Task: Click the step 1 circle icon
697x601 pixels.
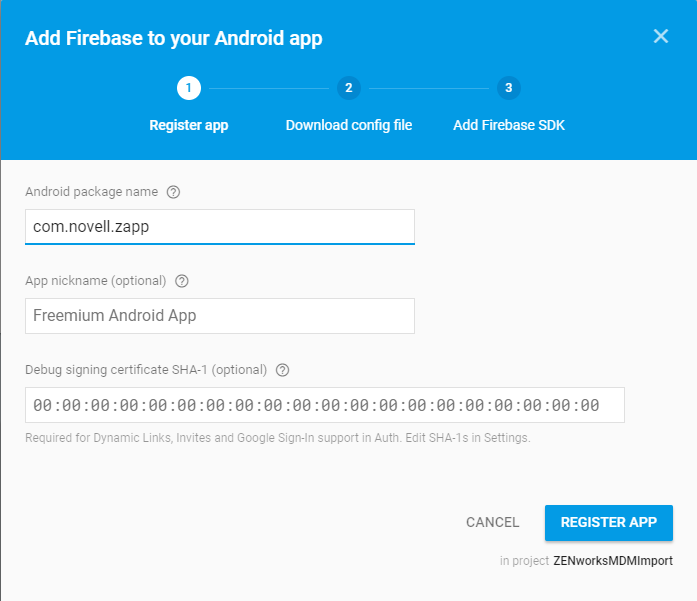Action: pyautogui.click(x=189, y=88)
